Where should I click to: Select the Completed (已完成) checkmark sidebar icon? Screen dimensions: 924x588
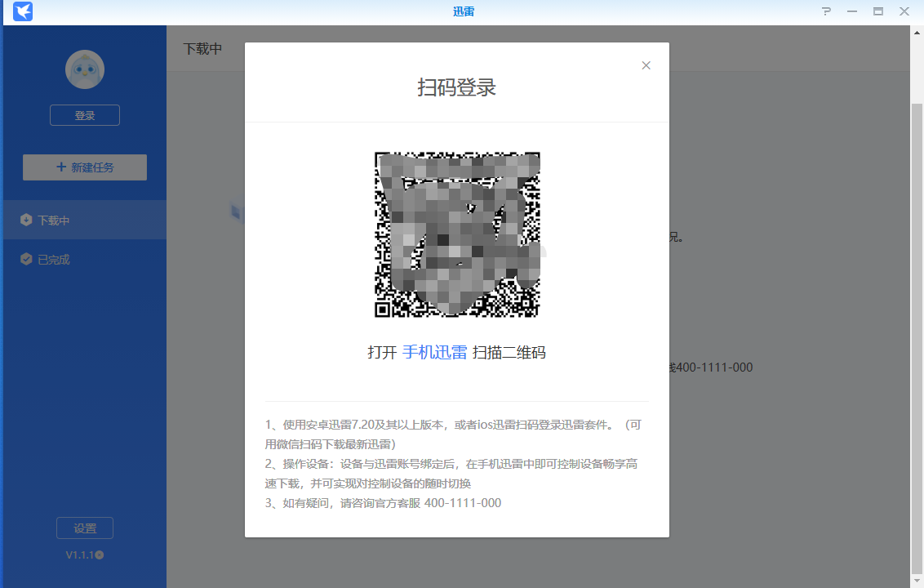pos(24,259)
